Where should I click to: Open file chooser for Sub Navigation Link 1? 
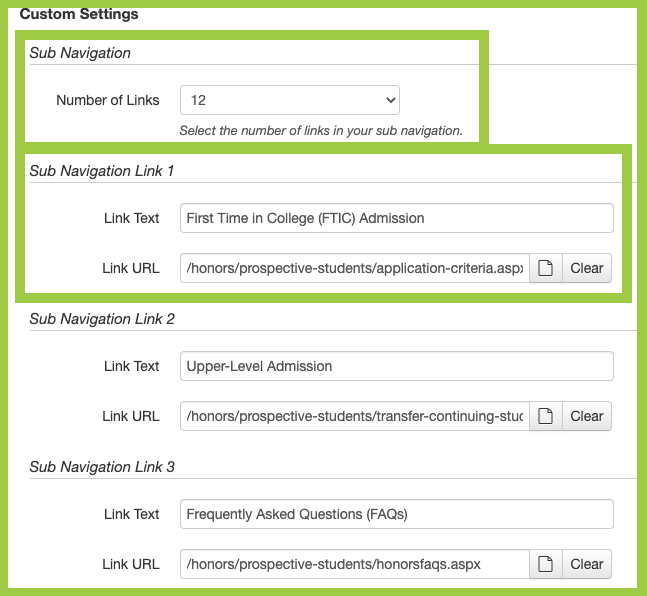546,268
